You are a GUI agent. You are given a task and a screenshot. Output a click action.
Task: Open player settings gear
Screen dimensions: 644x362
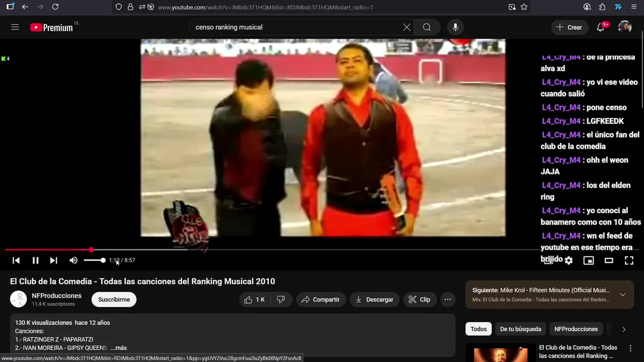(x=569, y=260)
